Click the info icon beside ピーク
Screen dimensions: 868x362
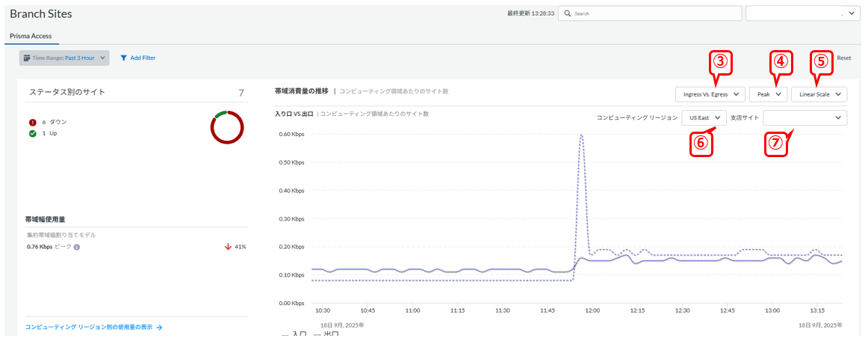point(77,247)
